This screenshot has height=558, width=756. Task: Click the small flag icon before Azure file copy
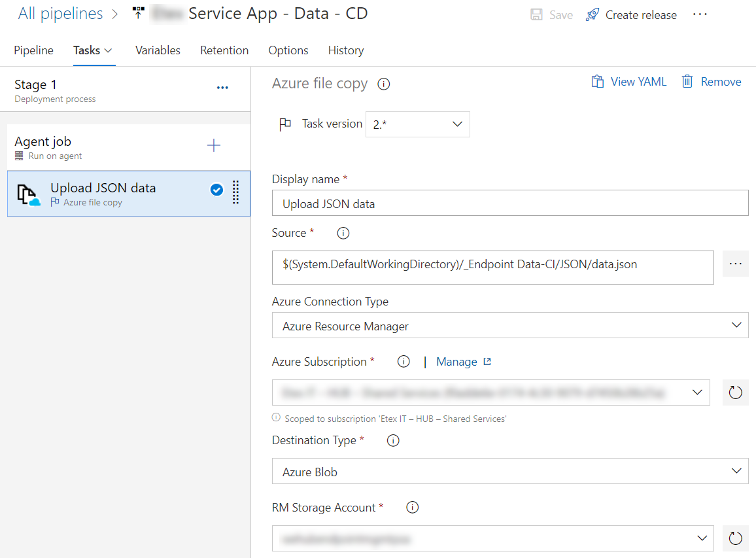click(55, 201)
